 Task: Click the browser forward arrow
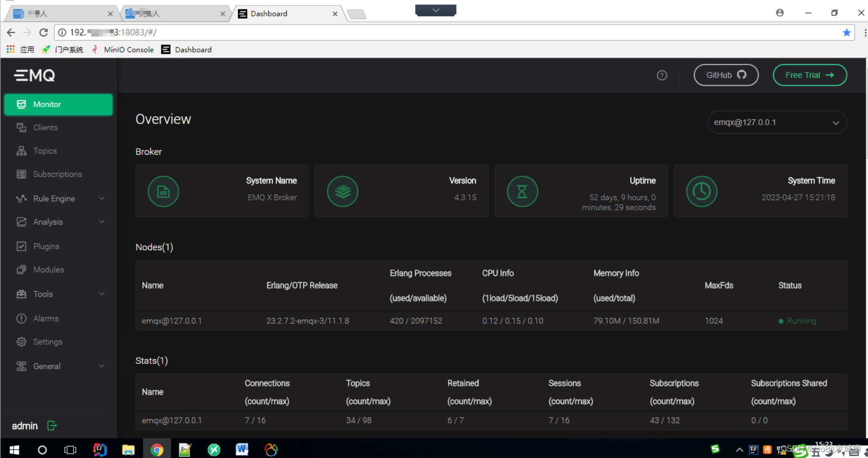point(27,32)
